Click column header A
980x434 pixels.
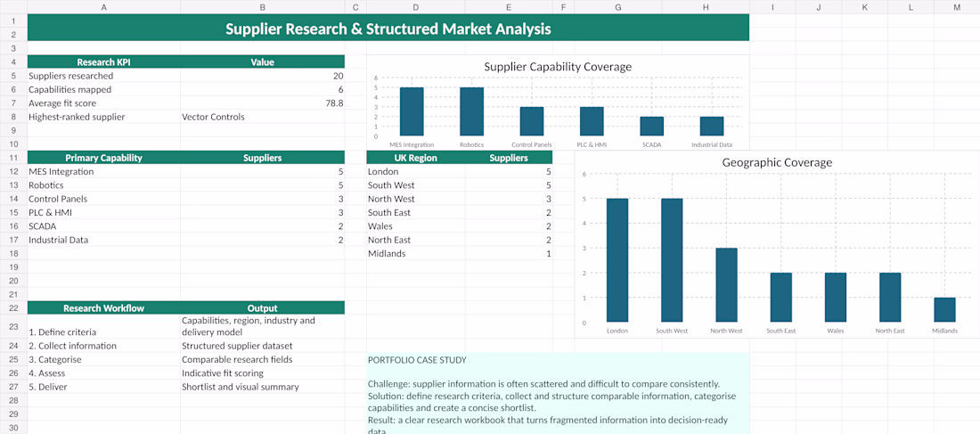[103, 7]
